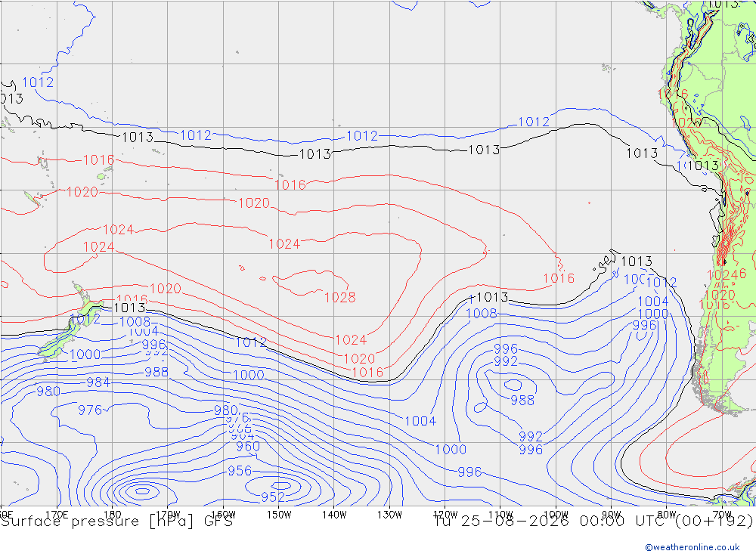This screenshot has width=756, height=554.
Task: Click the blue 1008 label near 120W
Action: click(x=481, y=314)
